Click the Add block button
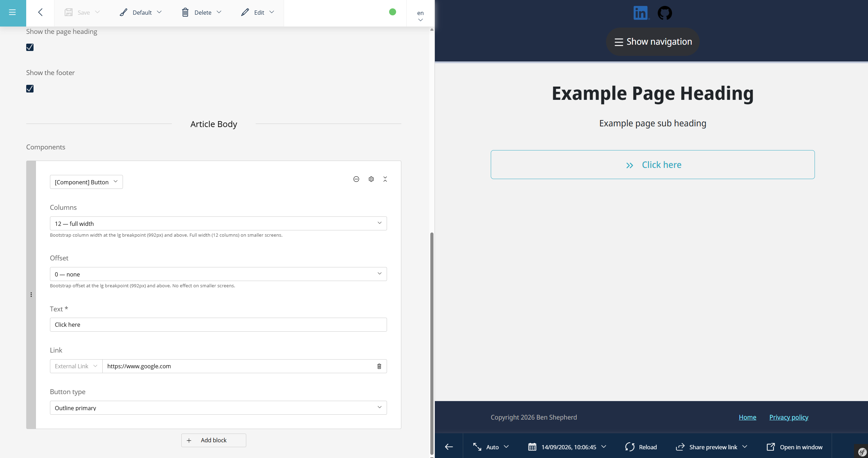Image resolution: width=868 pixels, height=458 pixels. (214, 440)
